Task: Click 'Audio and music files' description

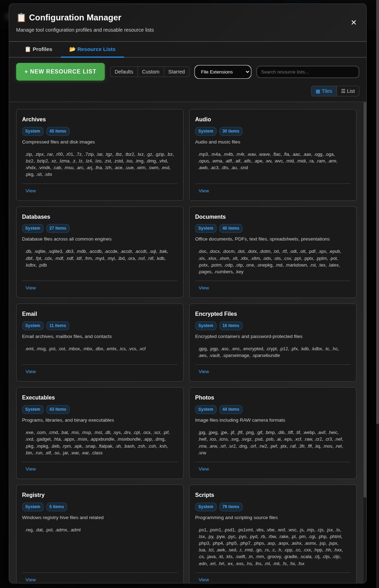Action: (x=218, y=142)
